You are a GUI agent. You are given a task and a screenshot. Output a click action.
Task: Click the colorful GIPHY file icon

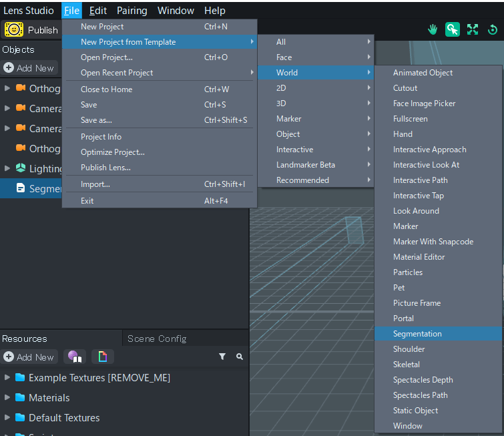tap(102, 357)
